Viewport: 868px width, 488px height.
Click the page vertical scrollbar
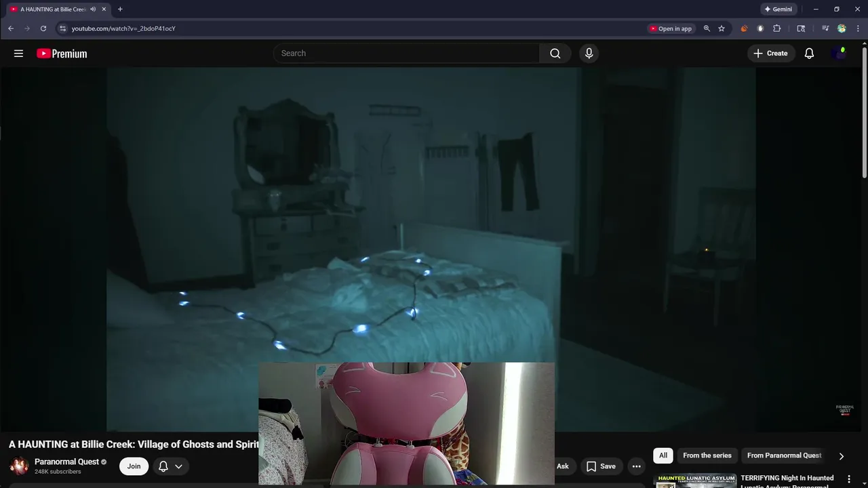pyautogui.click(x=864, y=112)
